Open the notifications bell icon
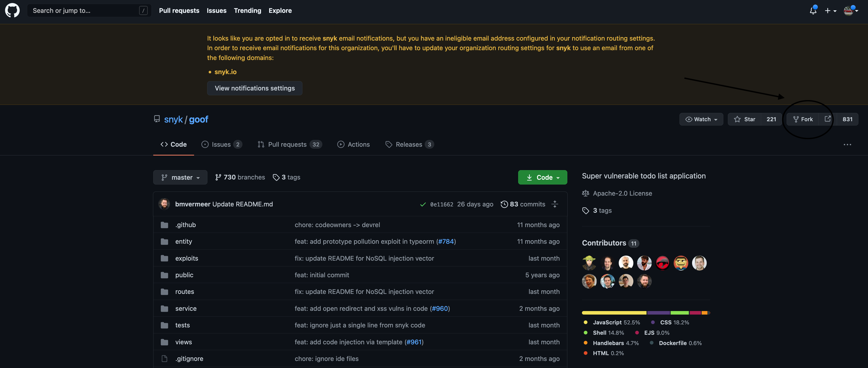Screen dimensions: 868x368 813,11
